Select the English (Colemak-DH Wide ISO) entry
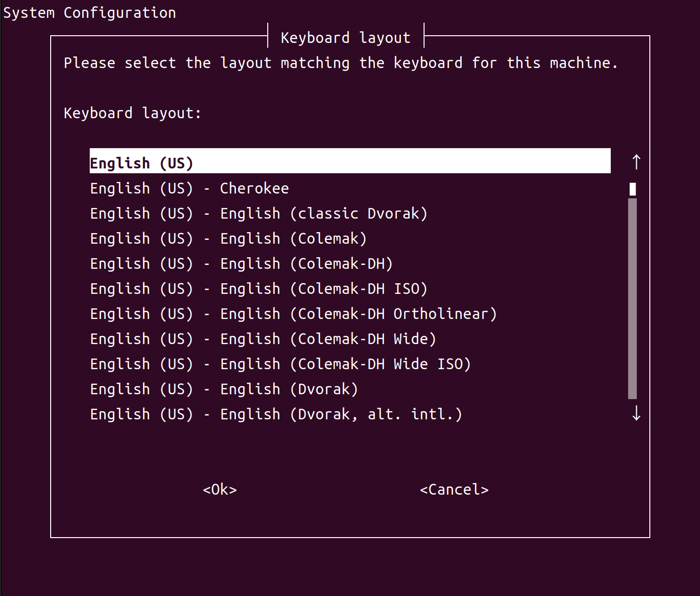 pyautogui.click(x=280, y=364)
